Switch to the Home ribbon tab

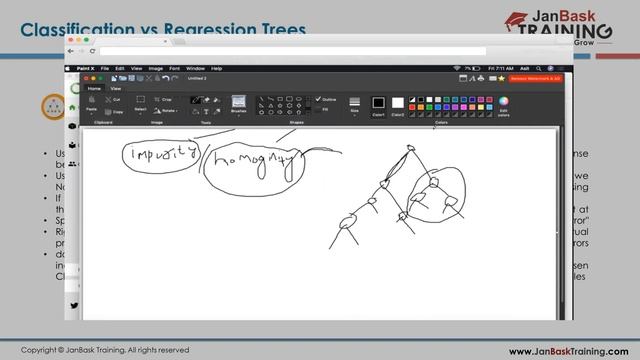pyautogui.click(x=94, y=89)
